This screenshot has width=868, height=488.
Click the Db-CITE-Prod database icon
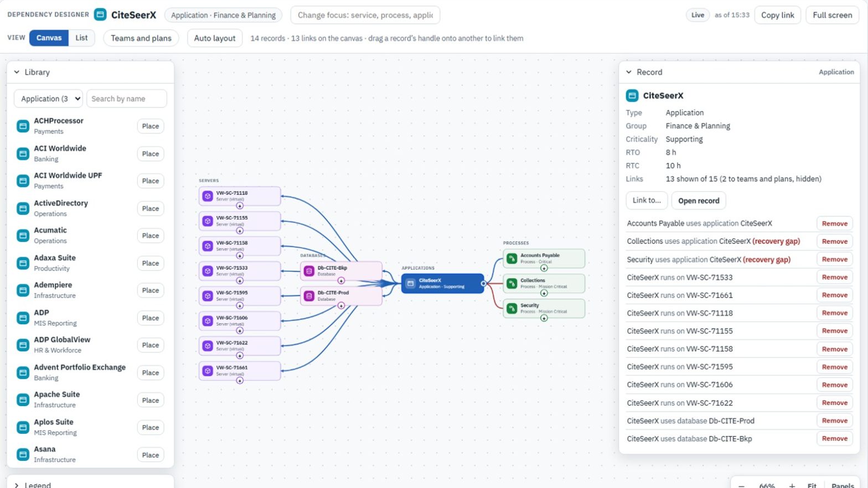[x=309, y=296]
